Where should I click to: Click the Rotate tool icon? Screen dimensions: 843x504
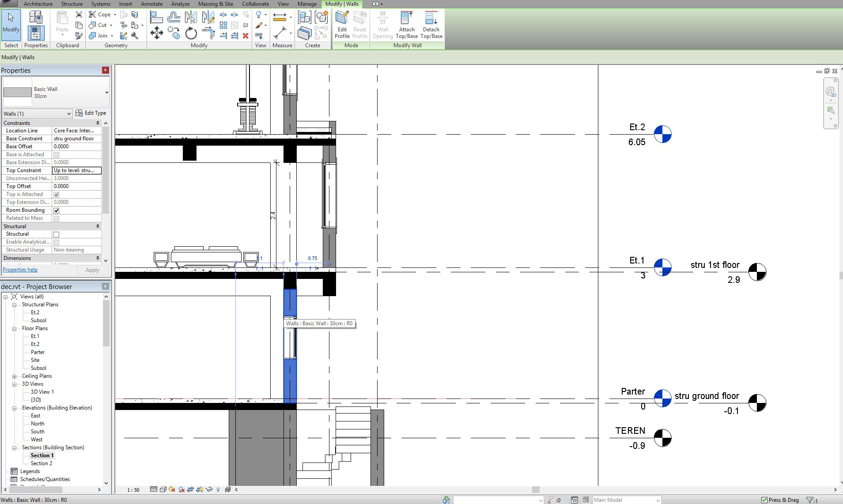coord(191,33)
